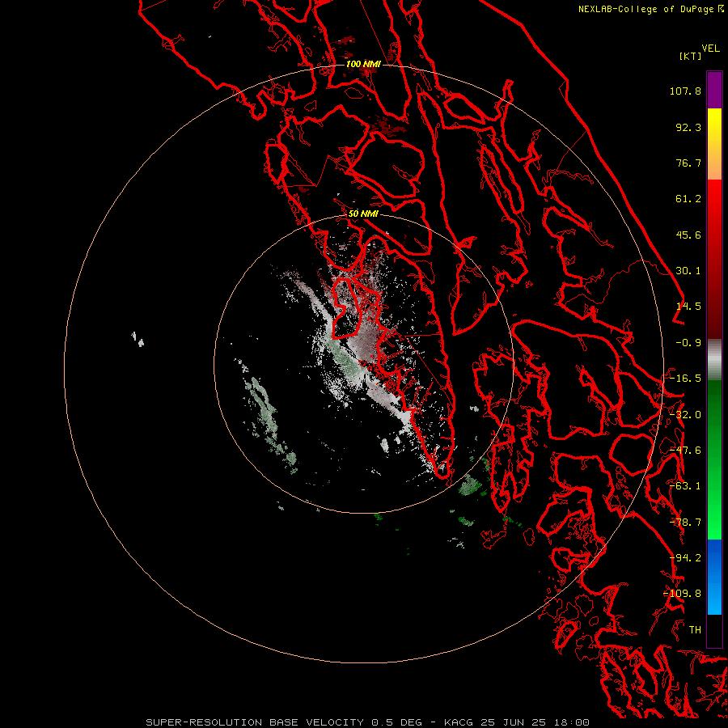Click the [KT] units label
Screen dimensions: 728x728
coord(690,56)
